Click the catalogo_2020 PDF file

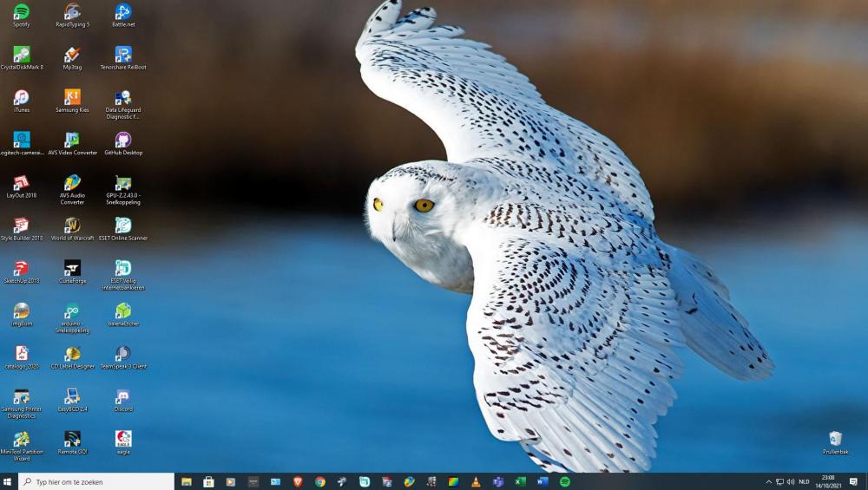(x=21, y=355)
